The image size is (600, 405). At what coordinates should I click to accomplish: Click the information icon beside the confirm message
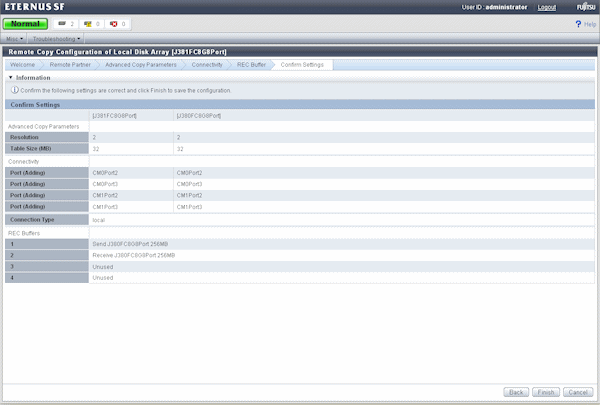[15, 90]
